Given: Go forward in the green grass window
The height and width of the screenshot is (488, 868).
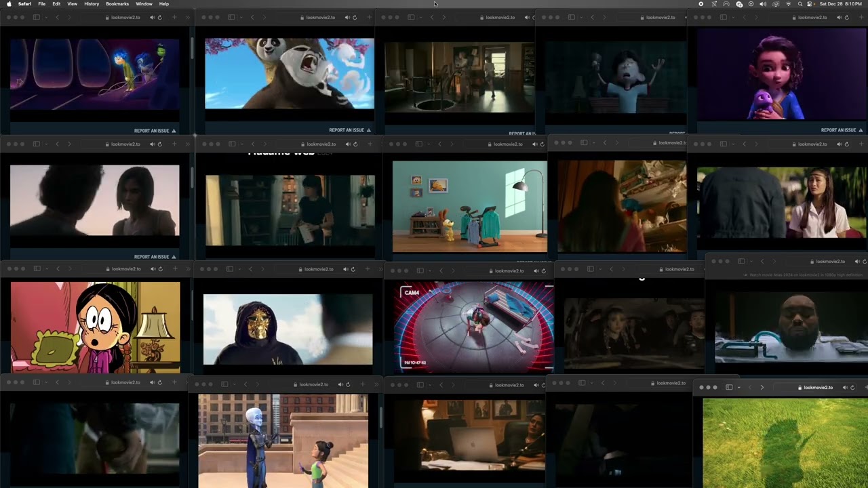Looking at the screenshot, I should 762,387.
